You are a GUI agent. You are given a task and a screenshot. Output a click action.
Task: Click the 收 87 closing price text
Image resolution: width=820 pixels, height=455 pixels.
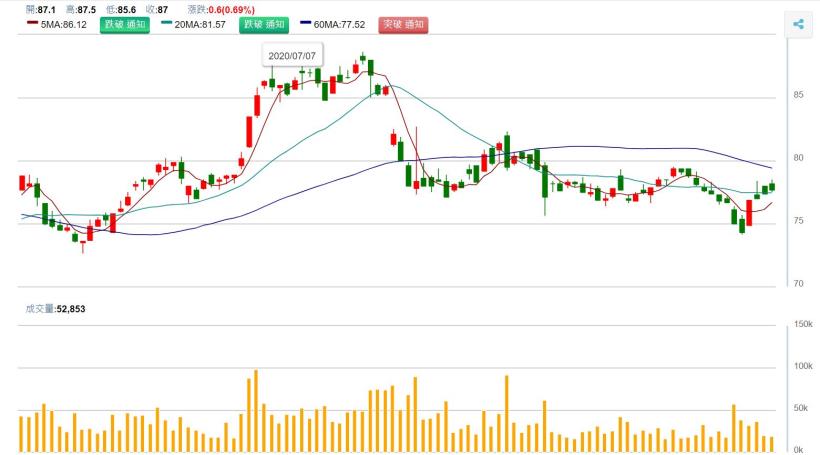click(x=159, y=9)
